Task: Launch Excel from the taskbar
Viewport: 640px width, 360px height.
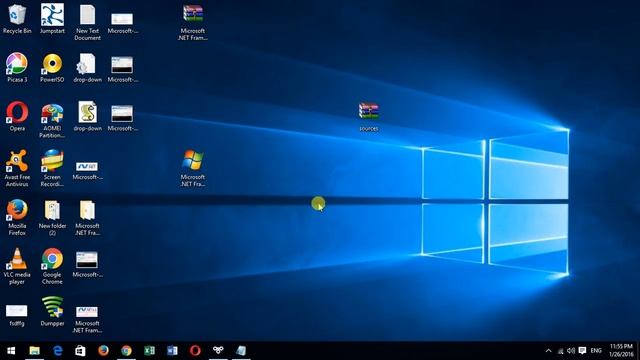Action: (x=149, y=351)
